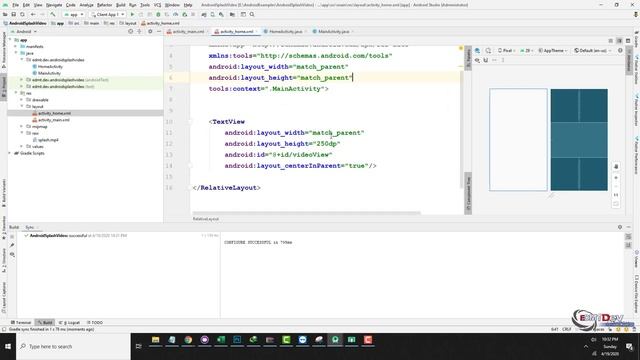The image size is (640, 360).
Task: Open the TODO tool window
Action: tap(95, 322)
